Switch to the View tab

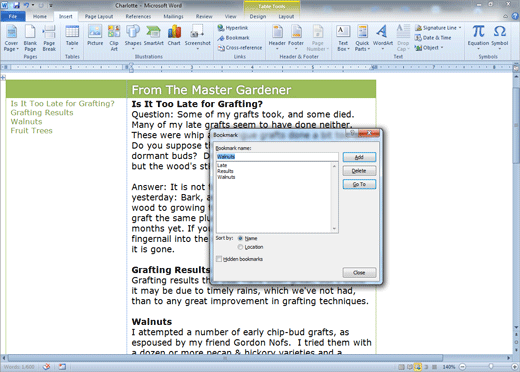[x=230, y=16]
